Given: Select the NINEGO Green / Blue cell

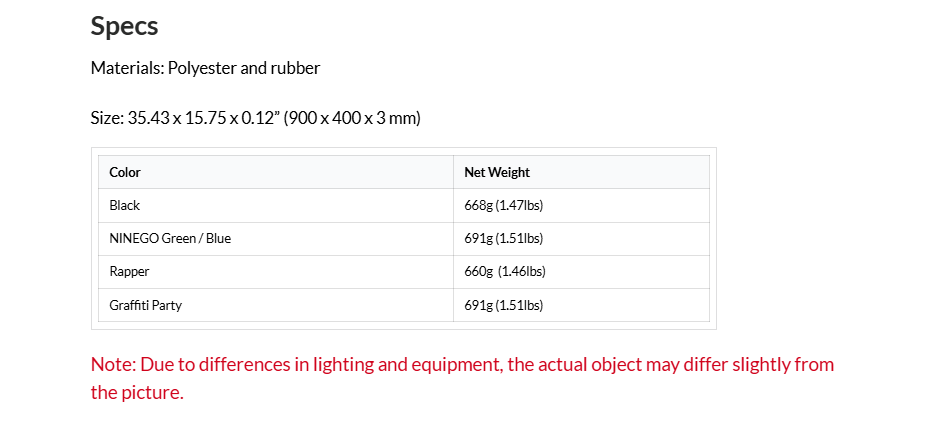Looking at the screenshot, I should pyautogui.click(x=170, y=238).
